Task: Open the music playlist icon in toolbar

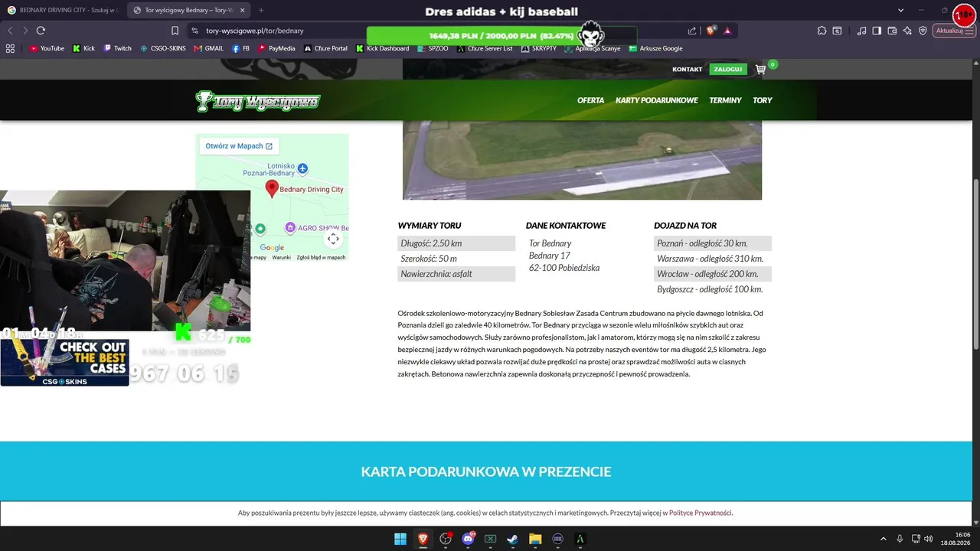Action: (862, 31)
